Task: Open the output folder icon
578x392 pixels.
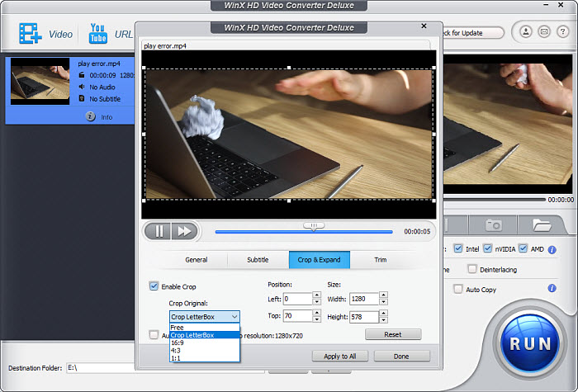Action: [x=542, y=224]
